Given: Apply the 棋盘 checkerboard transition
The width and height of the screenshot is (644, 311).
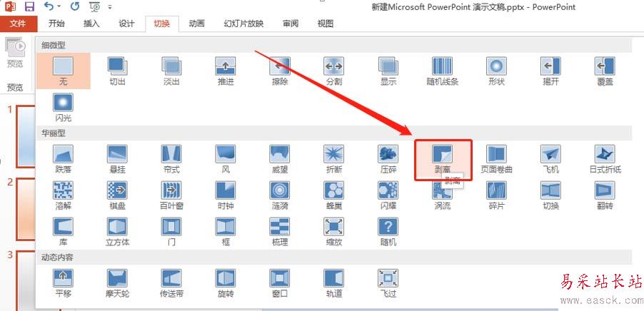Looking at the screenshot, I should coord(118,195).
